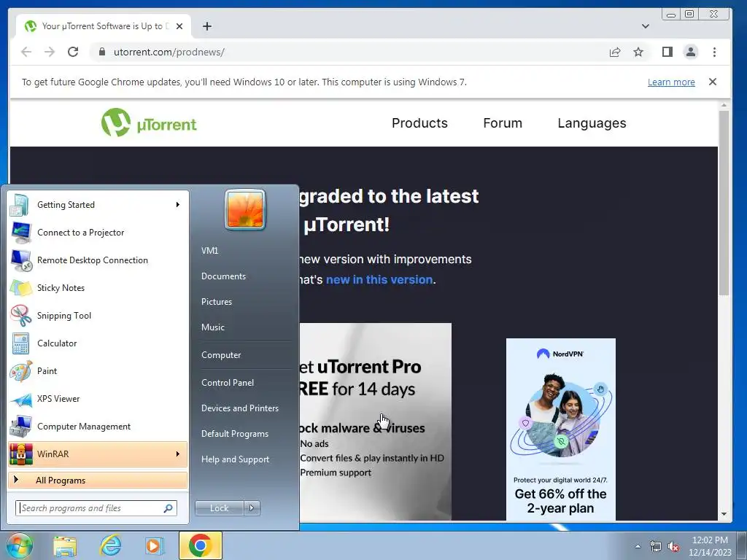Click the Windows Start orb
747x560 pixels.
[19, 545]
